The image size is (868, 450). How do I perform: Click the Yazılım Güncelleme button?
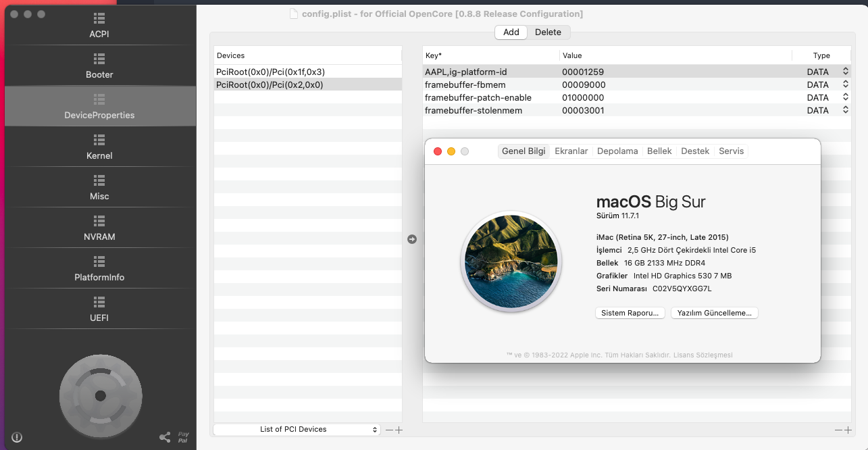click(714, 313)
